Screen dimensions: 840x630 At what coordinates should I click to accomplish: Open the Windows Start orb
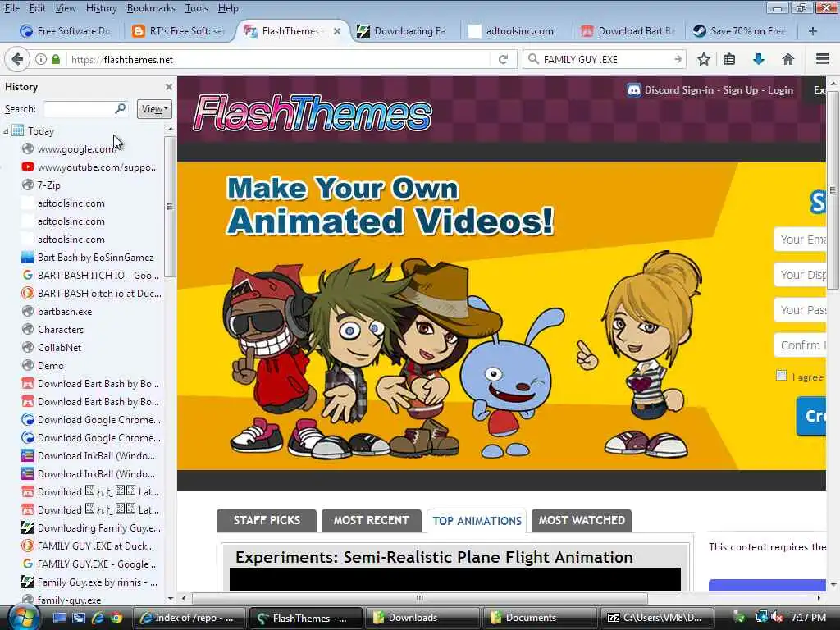(24, 618)
